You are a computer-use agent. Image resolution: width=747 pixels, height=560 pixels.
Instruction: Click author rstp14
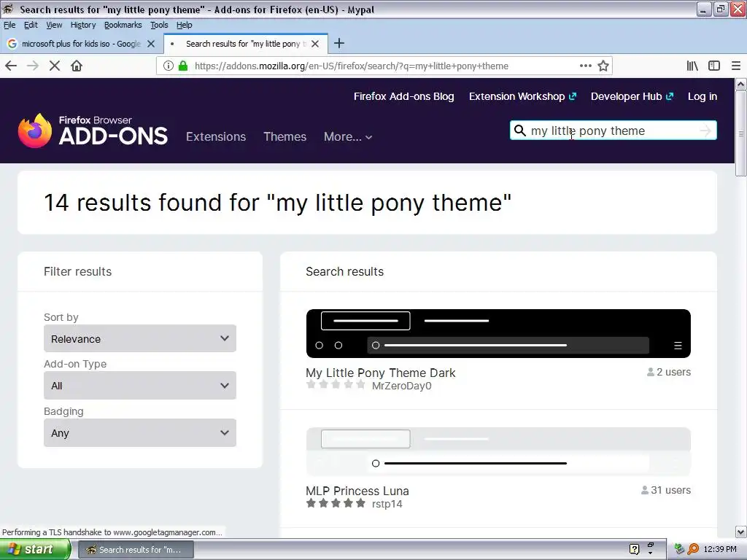387,504
